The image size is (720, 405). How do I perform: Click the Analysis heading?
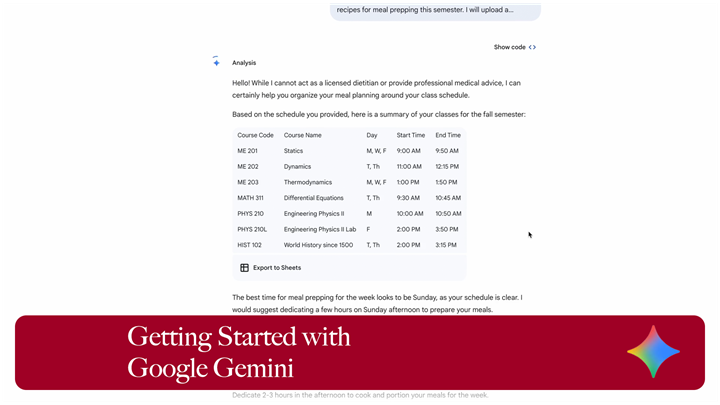244,63
